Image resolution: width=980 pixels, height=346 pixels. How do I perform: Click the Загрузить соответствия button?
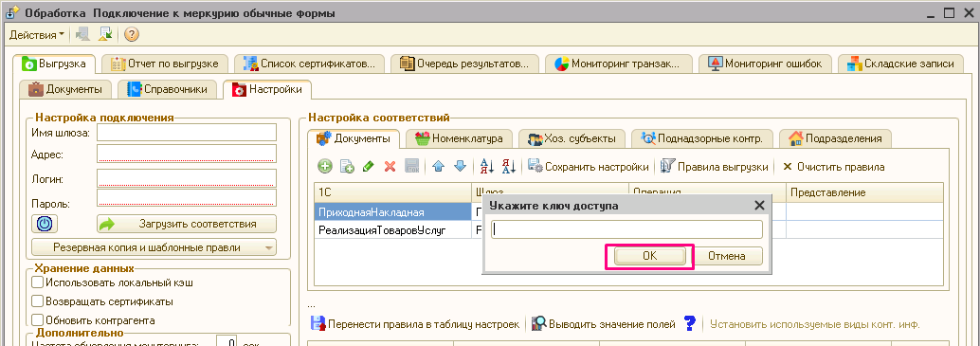click(x=187, y=225)
